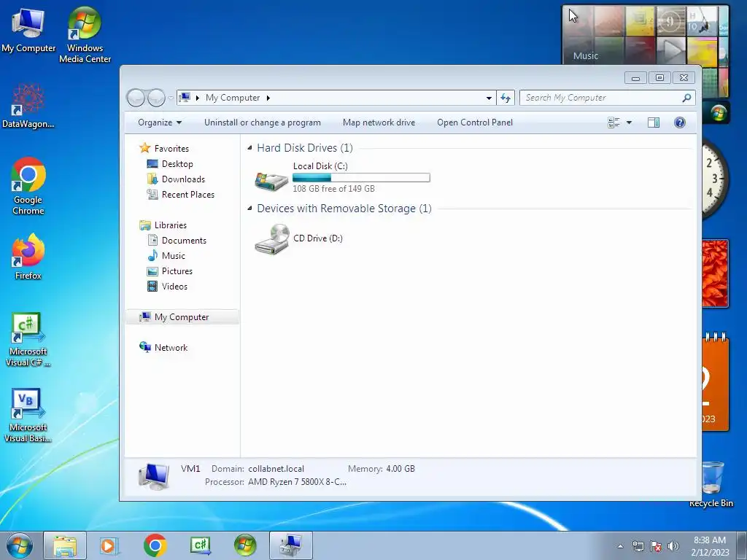Open the Organize dropdown menu
The height and width of the screenshot is (560, 747).
point(160,122)
